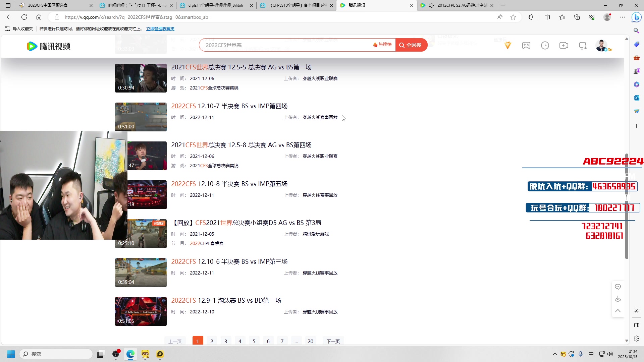Open the 0:39:04 BS vs IMP第三场 thumbnail
Image resolution: width=644 pixels, height=362 pixels.
click(x=141, y=273)
